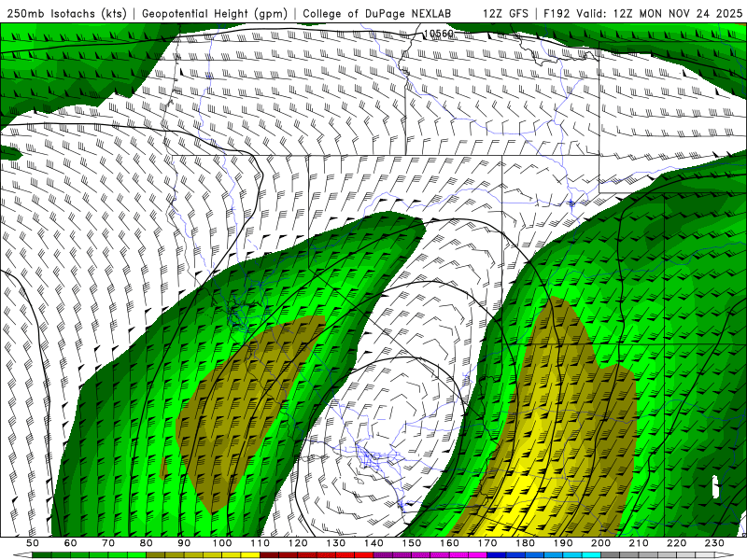Click the 160 value on the color scale
747x560 pixels.
tap(449, 543)
